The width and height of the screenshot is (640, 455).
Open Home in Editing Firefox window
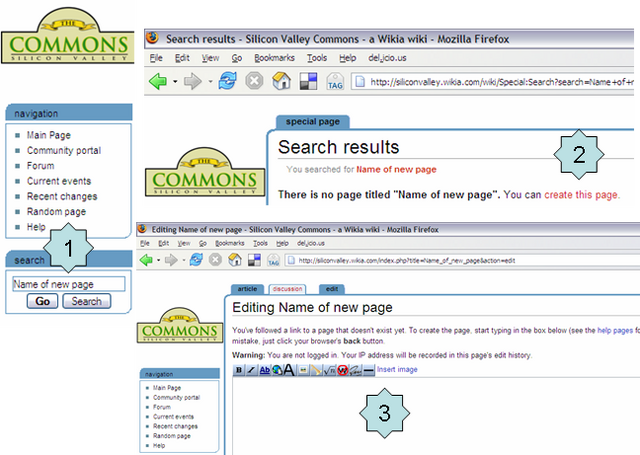235,260
